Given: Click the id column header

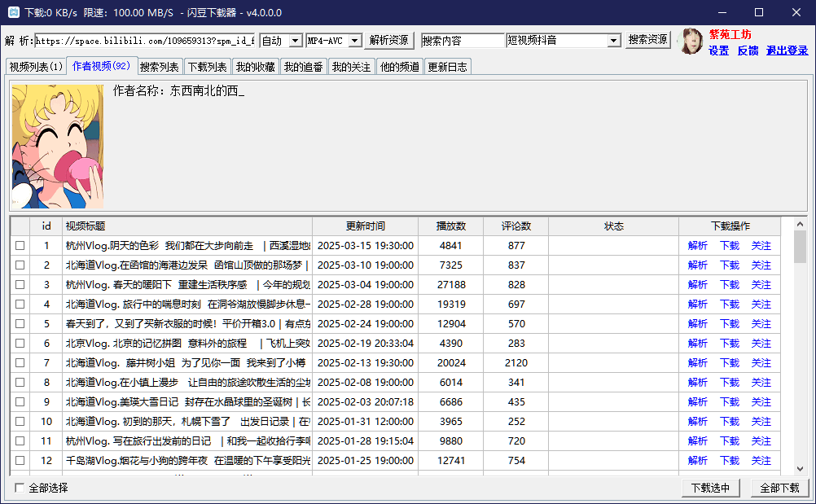Looking at the screenshot, I should (x=46, y=226).
